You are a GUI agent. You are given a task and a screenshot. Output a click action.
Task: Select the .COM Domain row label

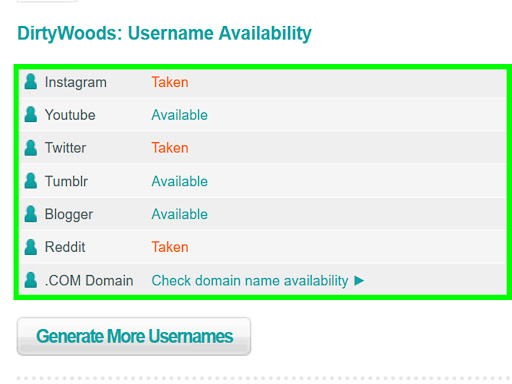89,280
